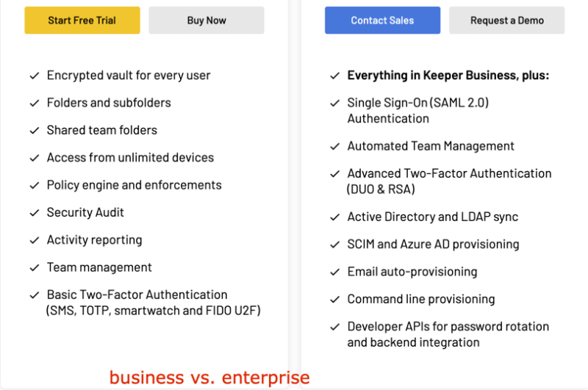Viewport: 588px width, 390px height.
Task: Select text 'Everything in Keeper Business, plus:'
Action: click(x=448, y=76)
